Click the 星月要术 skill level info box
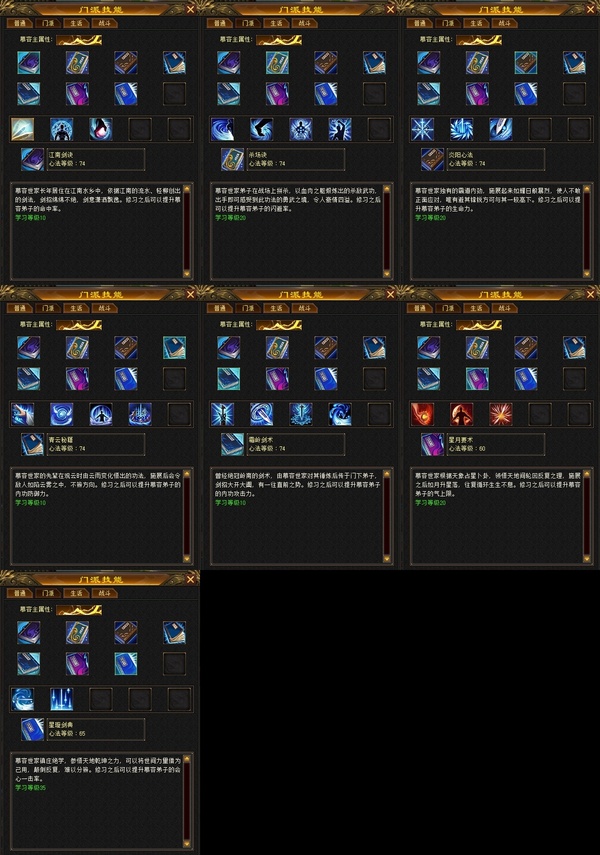 point(495,444)
